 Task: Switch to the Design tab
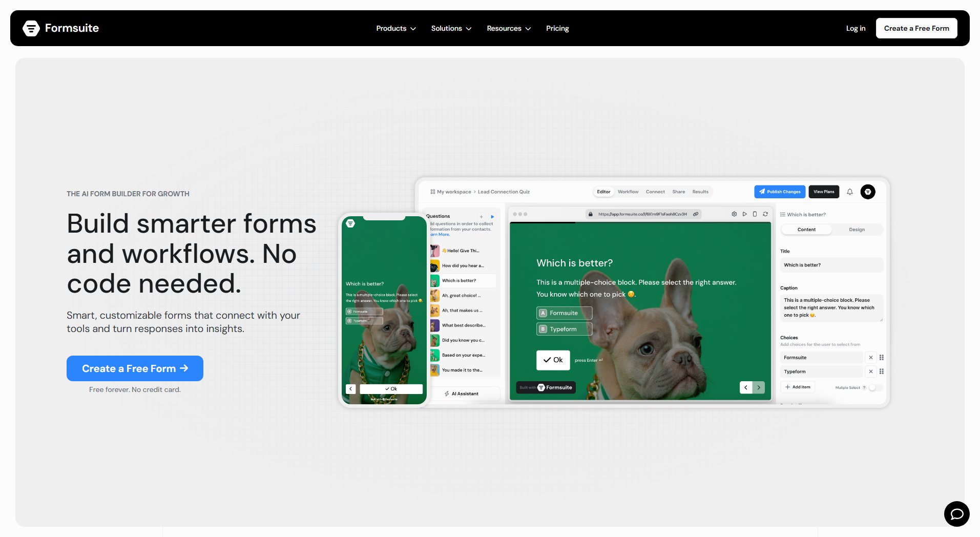[x=857, y=230]
